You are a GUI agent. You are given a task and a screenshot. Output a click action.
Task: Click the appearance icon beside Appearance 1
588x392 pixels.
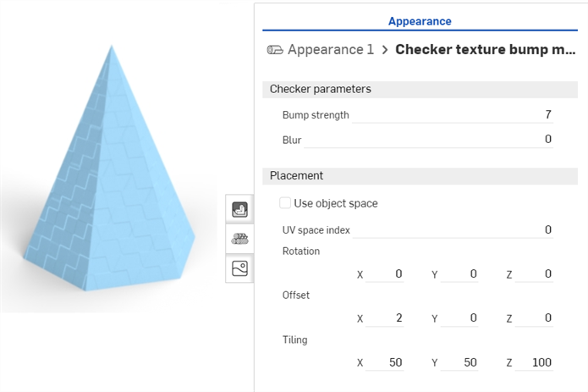tap(275, 49)
